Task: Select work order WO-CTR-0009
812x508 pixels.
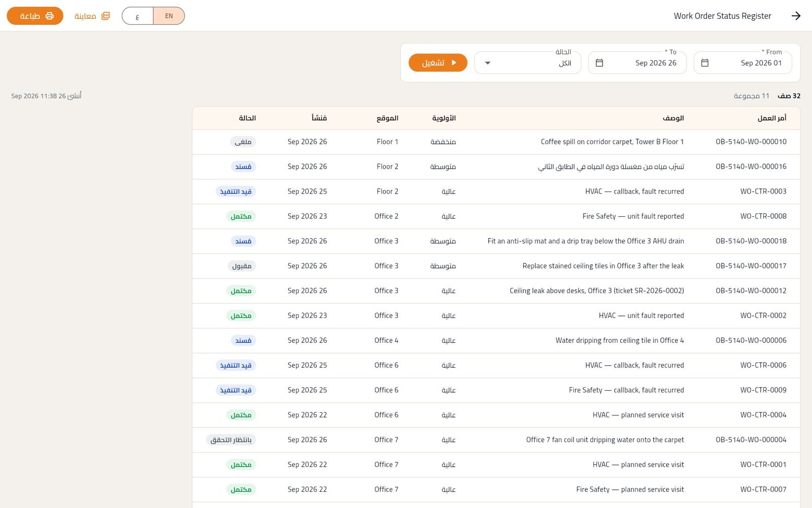Action: (x=763, y=391)
